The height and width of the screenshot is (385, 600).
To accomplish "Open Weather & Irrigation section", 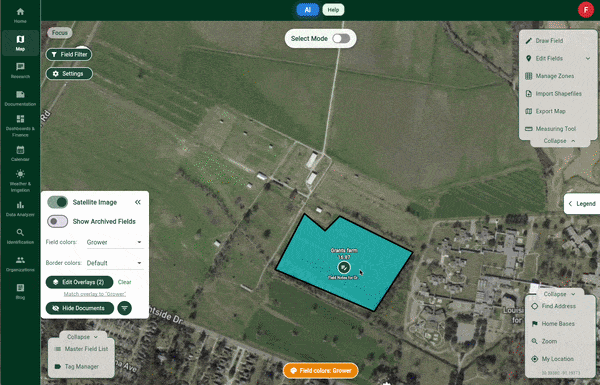I will point(20,181).
